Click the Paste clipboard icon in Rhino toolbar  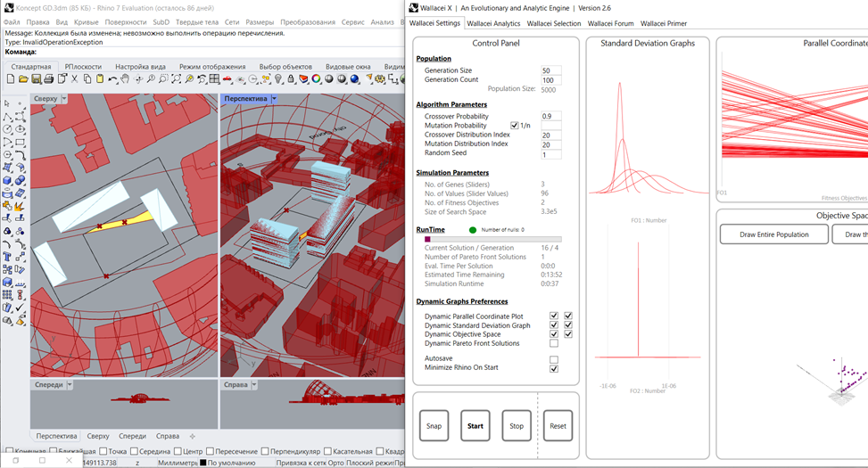[100, 79]
